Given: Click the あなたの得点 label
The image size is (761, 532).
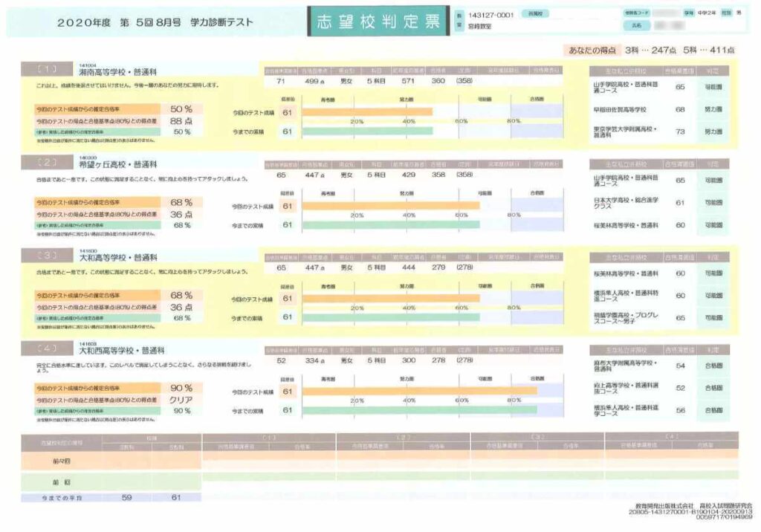Looking at the screenshot, I should [593, 51].
